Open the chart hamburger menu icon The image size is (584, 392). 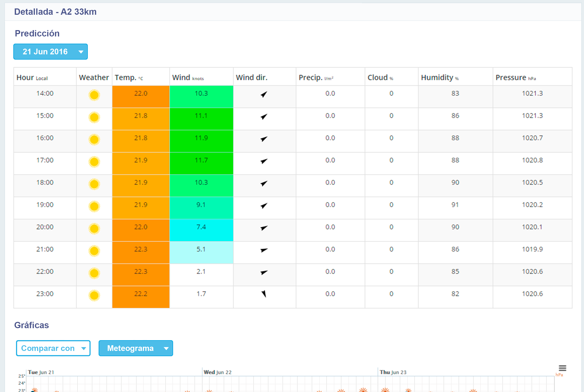click(x=562, y=368)
